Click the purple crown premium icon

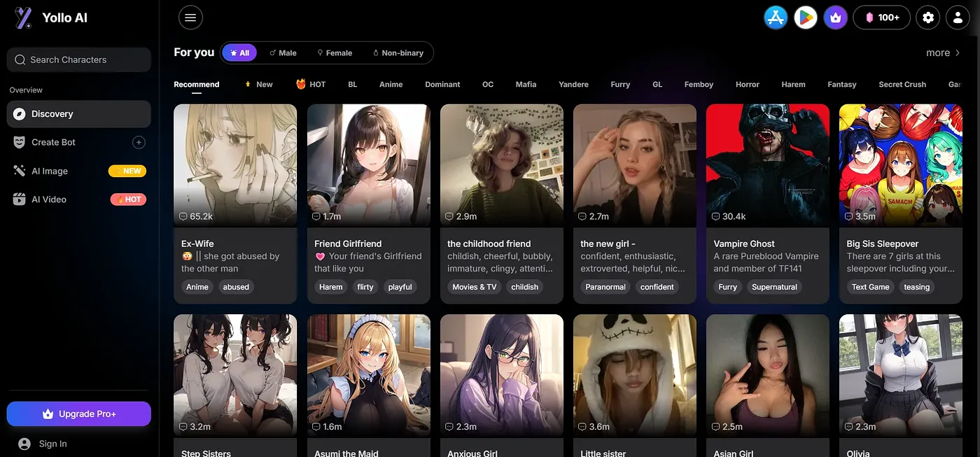[835, 17]
